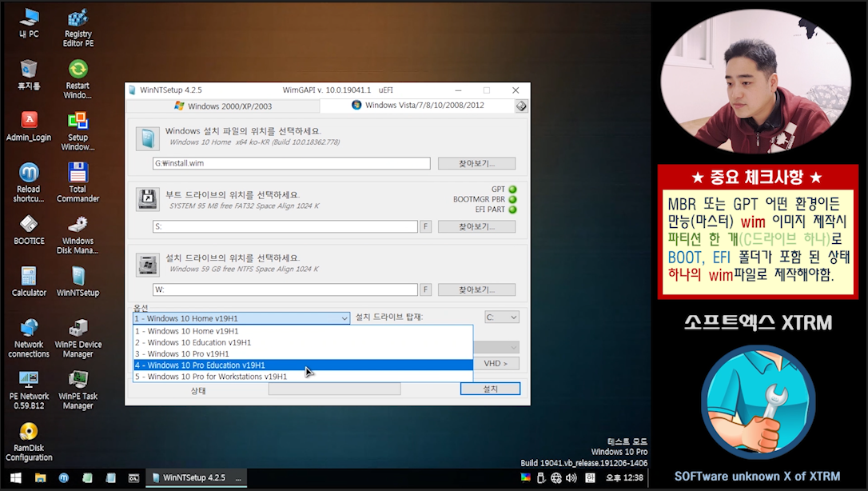Launch Calculator from the desktop
This screenshot has height=491, width=868.
pos(29,281)
